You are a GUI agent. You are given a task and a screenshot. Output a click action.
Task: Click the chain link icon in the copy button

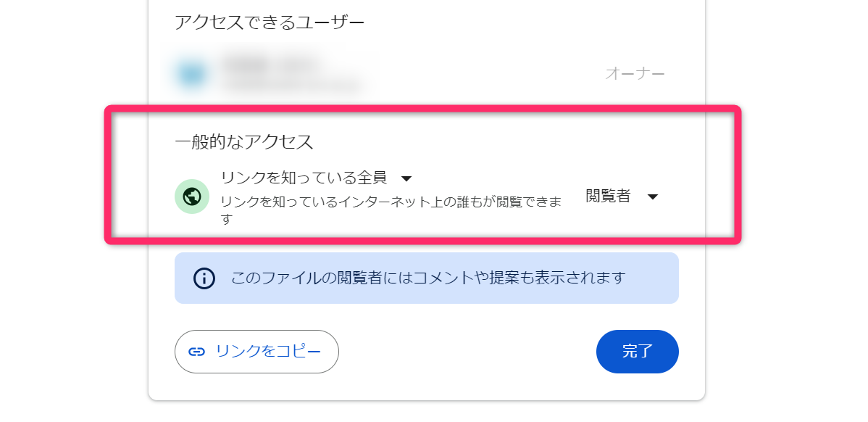pyautogui.click(x=196, y=352)
